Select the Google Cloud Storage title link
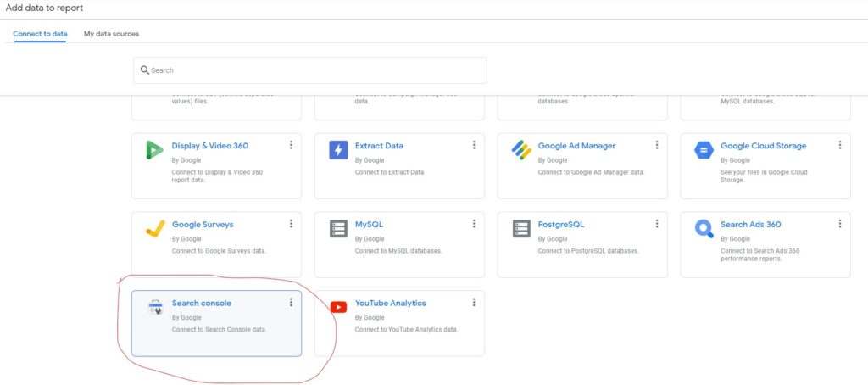The width and height of the screenshot is (868, 385). [764, 146]
